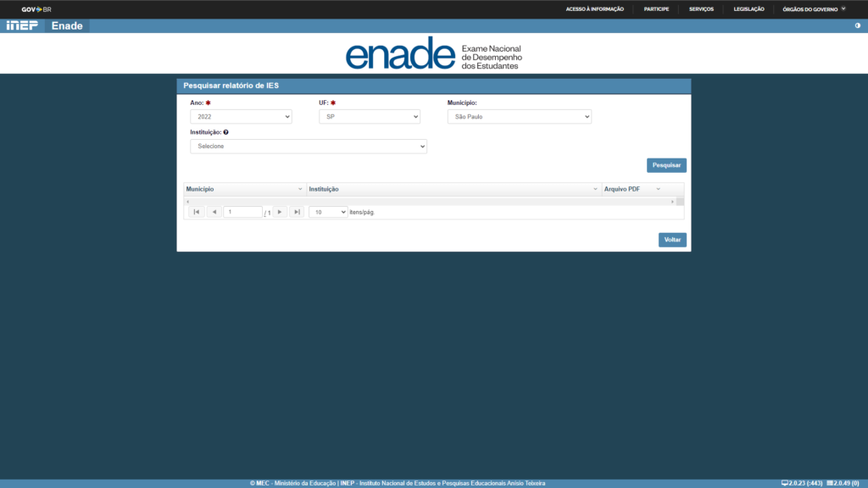The height and width of the screenshot is (488, 868).
Task: Click the INEP logo in header
Action: pyautogui.click(x=22, y=25)
